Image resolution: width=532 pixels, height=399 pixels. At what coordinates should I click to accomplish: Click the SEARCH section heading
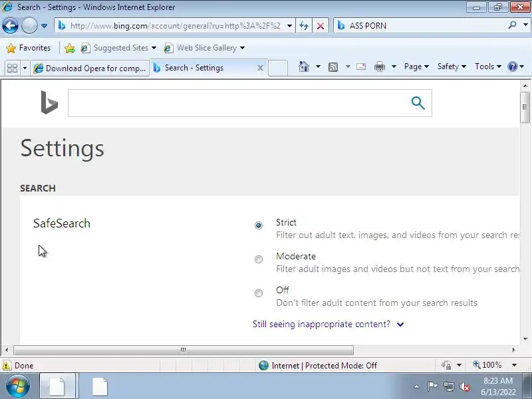(x=38, y=188)
